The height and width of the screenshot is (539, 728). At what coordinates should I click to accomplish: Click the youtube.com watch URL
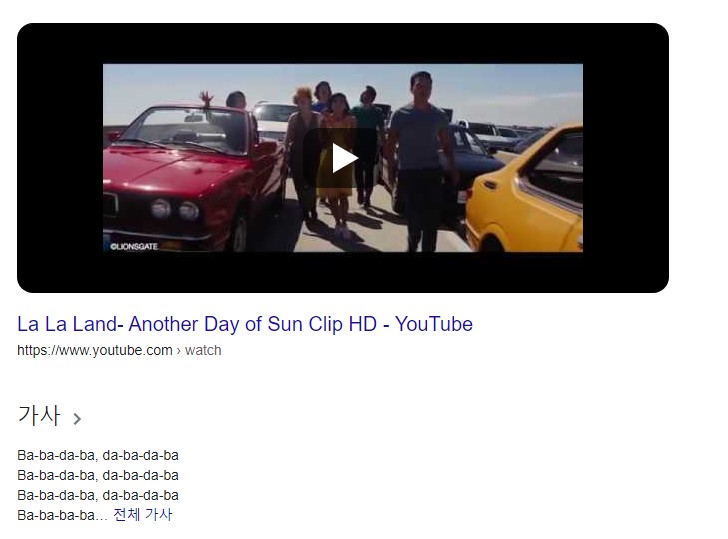(119, 350)
